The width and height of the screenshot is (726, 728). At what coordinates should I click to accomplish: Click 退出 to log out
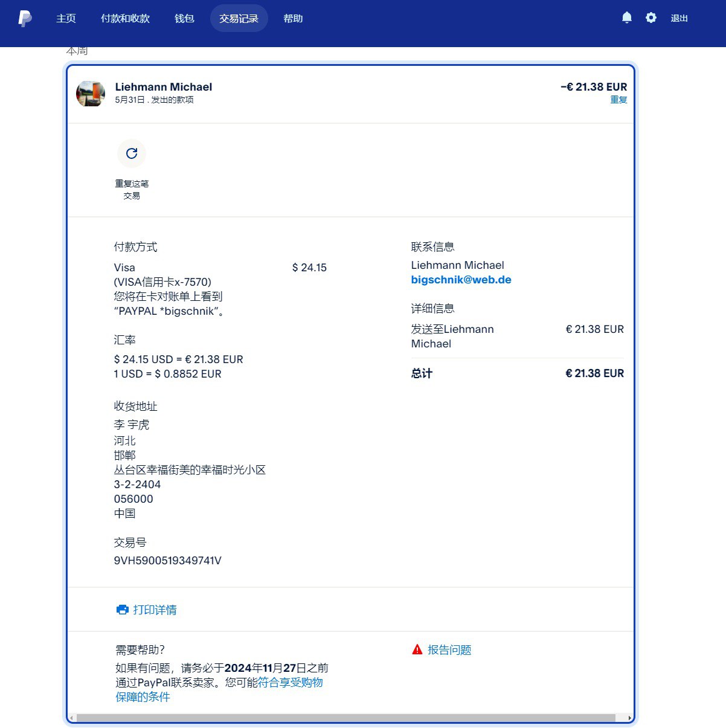coord(679,19)
